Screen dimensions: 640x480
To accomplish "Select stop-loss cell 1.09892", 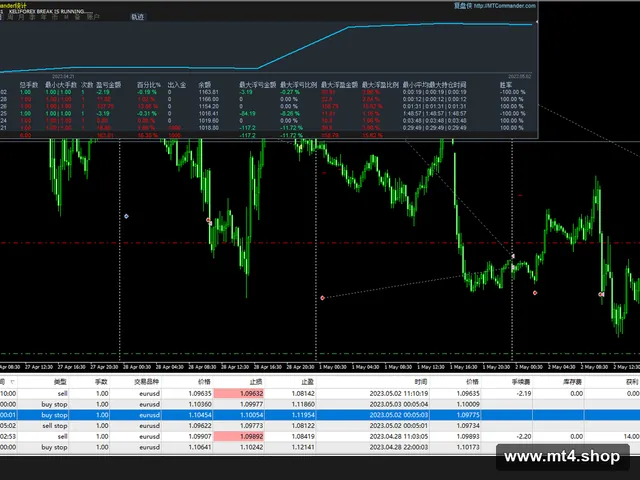I will [239, 436].
